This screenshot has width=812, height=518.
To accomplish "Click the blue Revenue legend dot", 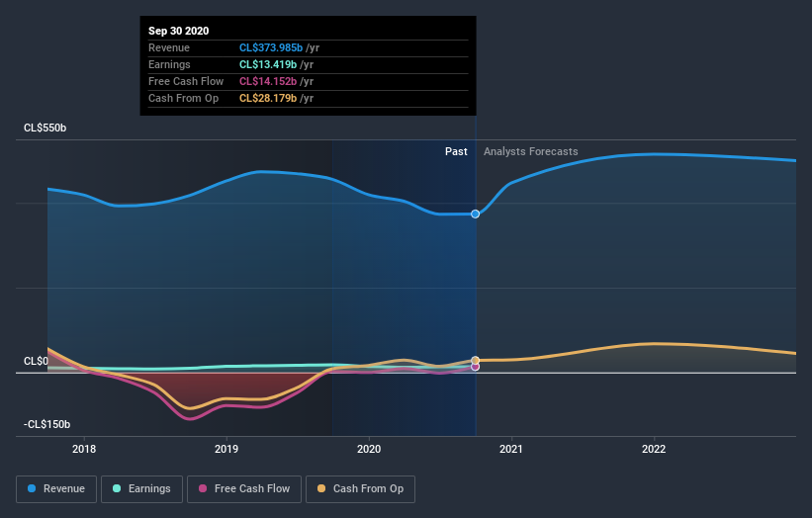I will (32, 488).
